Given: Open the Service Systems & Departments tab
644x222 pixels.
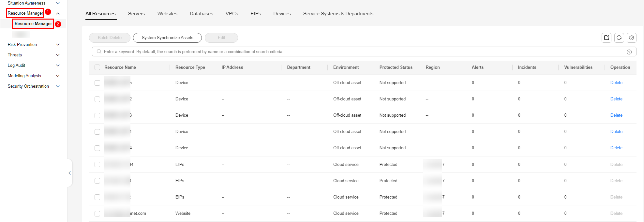Looking at the screenshot, I should 338,14.
